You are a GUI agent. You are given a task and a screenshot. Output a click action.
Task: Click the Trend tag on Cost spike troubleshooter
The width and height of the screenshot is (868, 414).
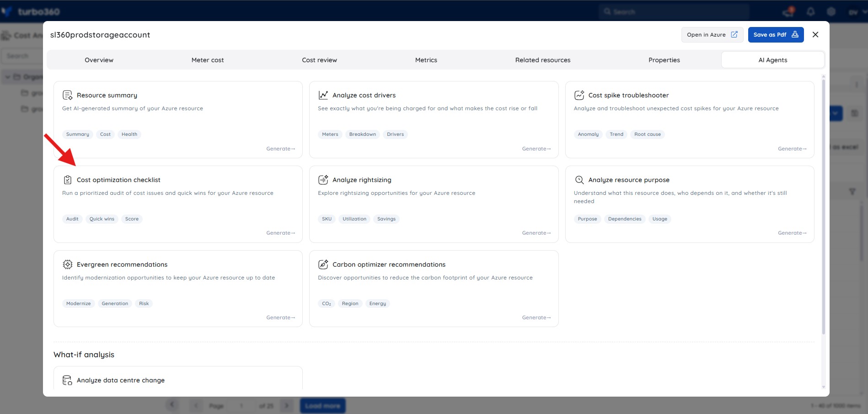[x=616, y=134]
